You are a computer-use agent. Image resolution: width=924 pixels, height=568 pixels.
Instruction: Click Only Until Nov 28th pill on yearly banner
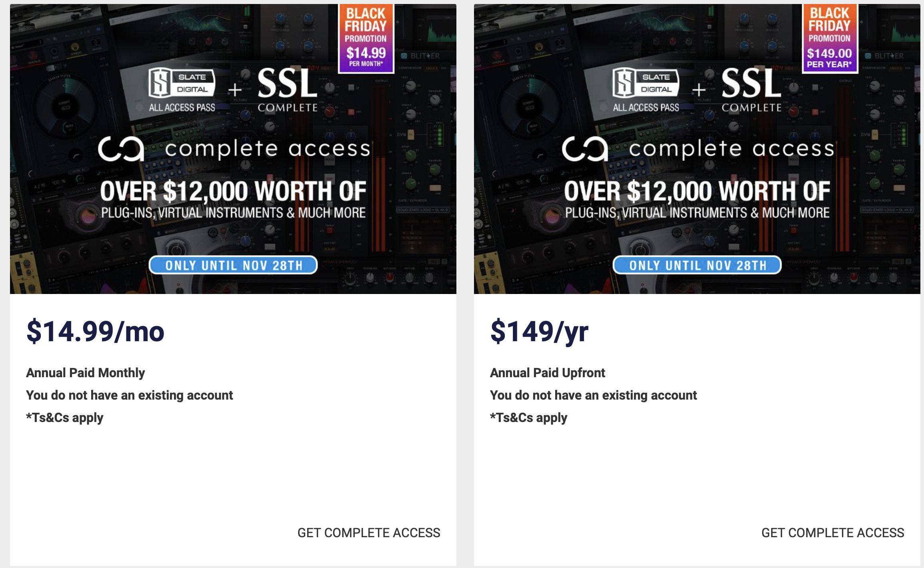pos(697,265)
